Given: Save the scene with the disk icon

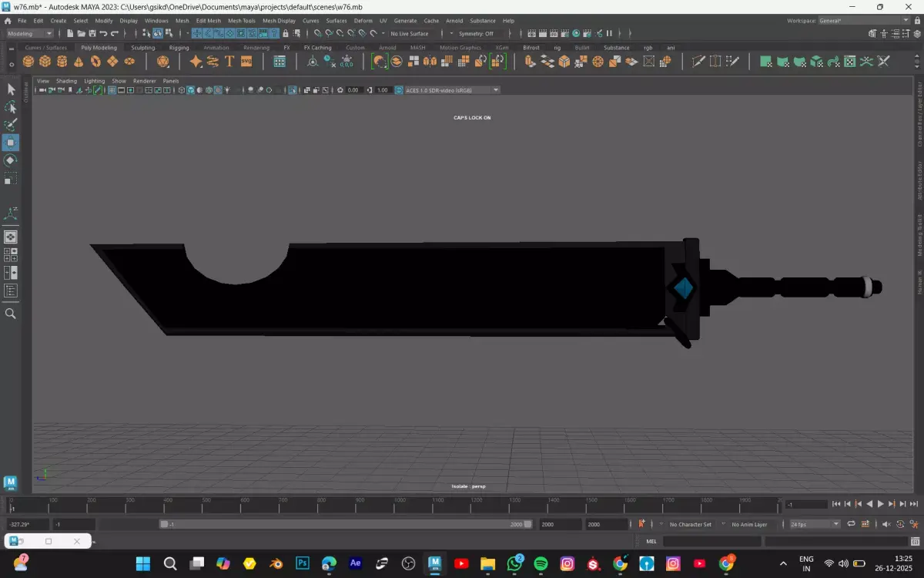Looking at the screenshot, I should (x=92, y=34).
